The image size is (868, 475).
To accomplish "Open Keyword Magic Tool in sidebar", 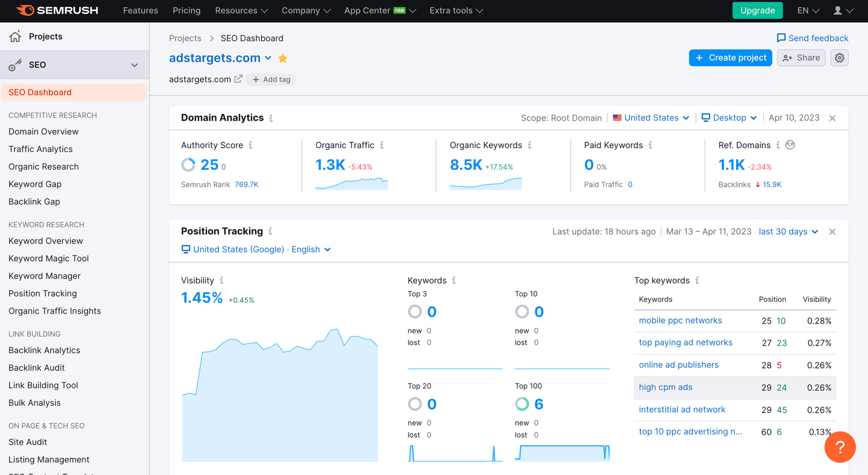I will [x=49, y=258].
